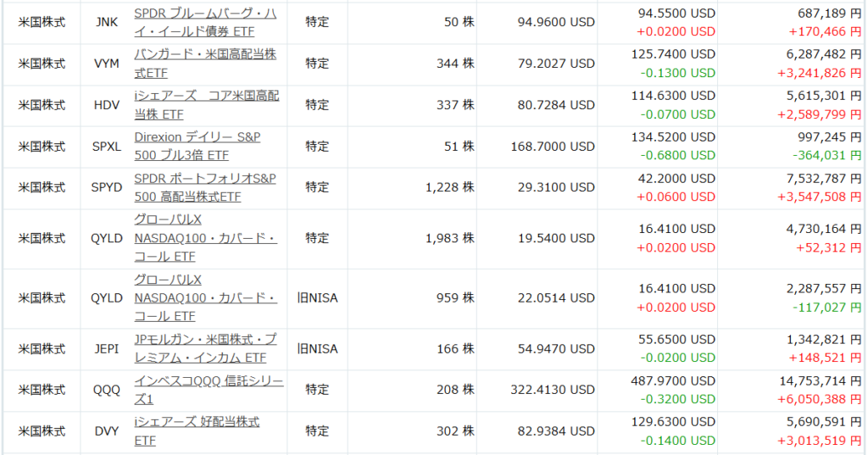Open the SPDR ポートフォリオS&P 500 高配当株式ETF link

click(205, 187)
